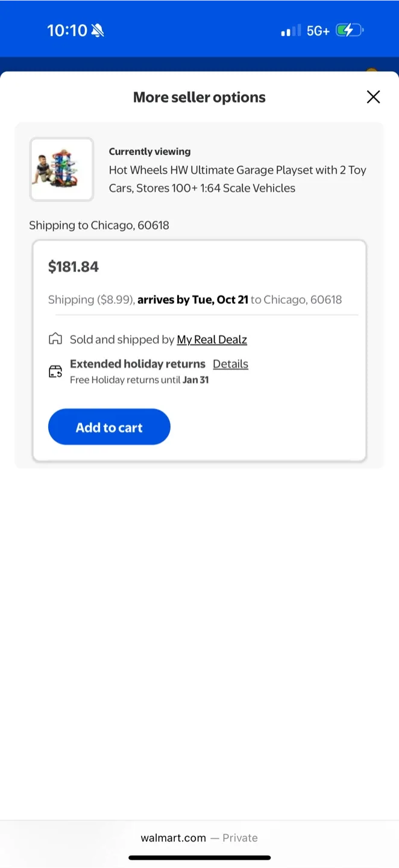Tap the home indicator bar at bottom
399x868 pixels.
tap(199, 858)
